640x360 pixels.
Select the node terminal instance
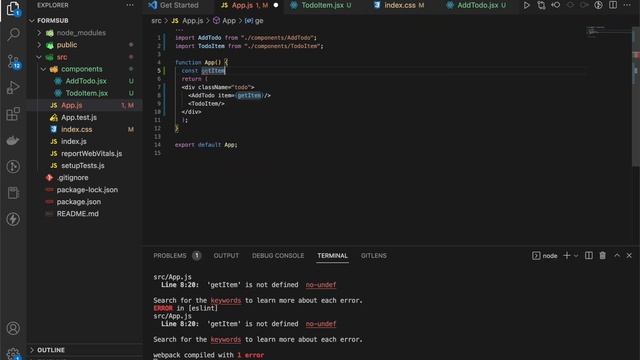pyautogui.click(x=544, y=256)
